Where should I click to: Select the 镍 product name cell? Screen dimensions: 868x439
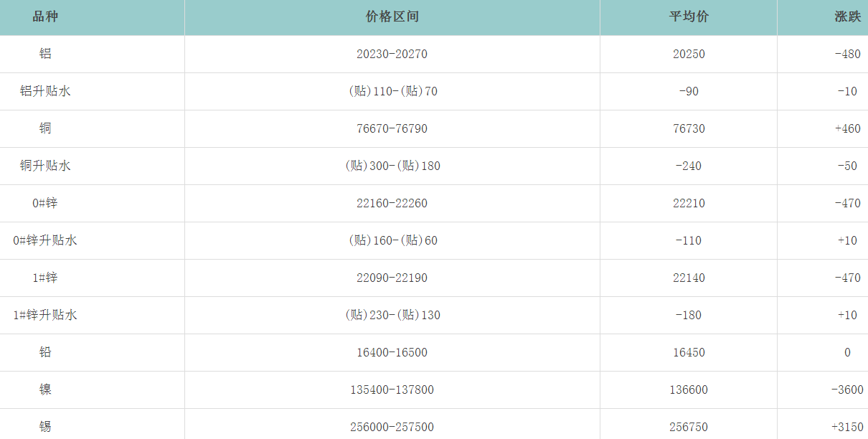point(45,390)
